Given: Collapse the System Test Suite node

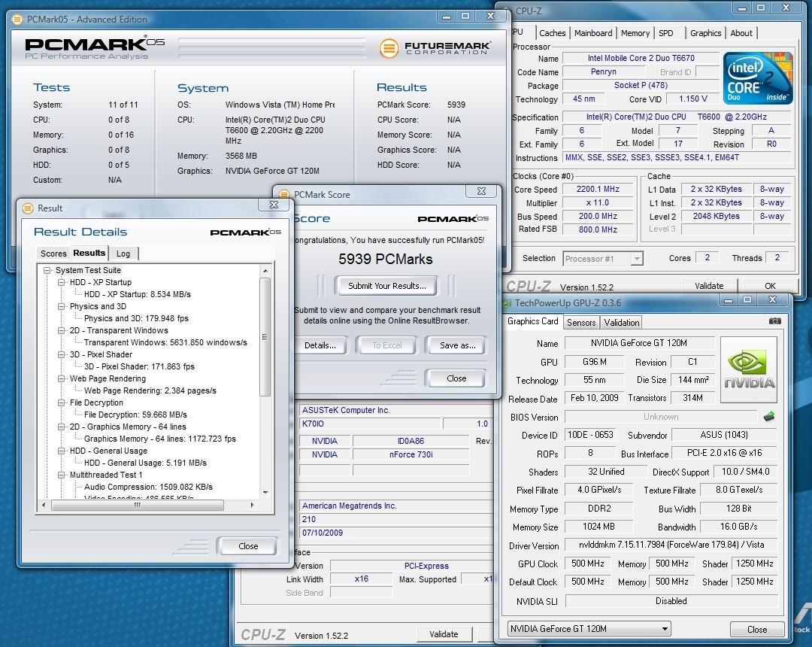Looking at the screenshot, I should coord(47,270).
